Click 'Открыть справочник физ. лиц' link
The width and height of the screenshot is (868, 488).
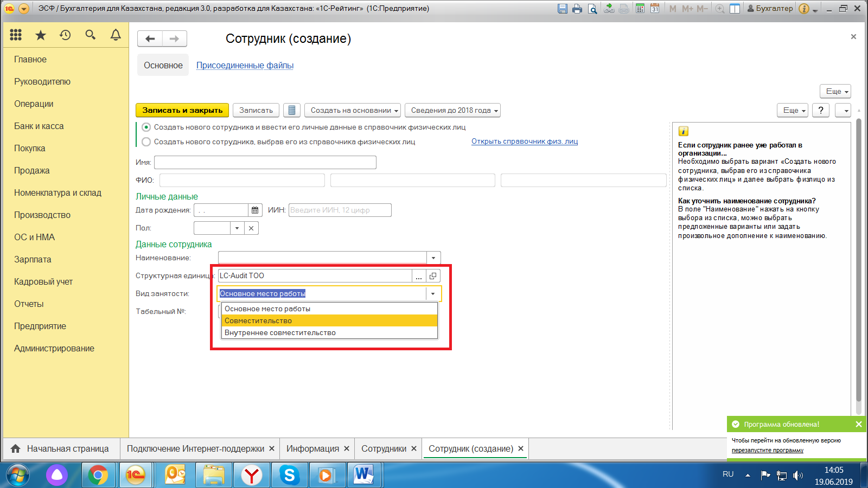[x=525, y=142]
